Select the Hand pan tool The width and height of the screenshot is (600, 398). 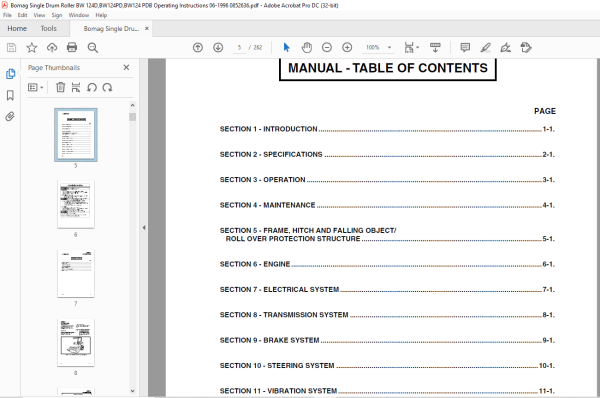[307, 47]
